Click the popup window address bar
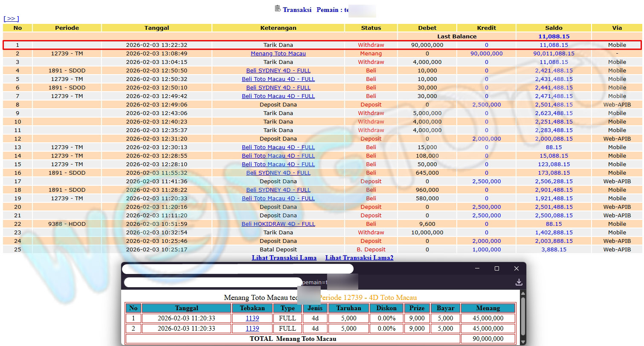The width and height of the screenshot is (644, 346). 213,282
